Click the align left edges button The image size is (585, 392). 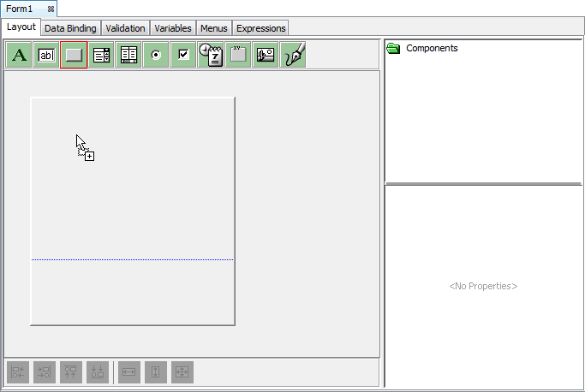coord(18,372)
